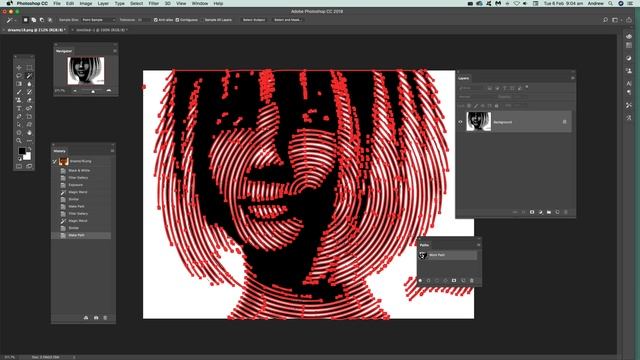
Task: Create new group folder in Layers panel
Action: (x=549, y=212)
